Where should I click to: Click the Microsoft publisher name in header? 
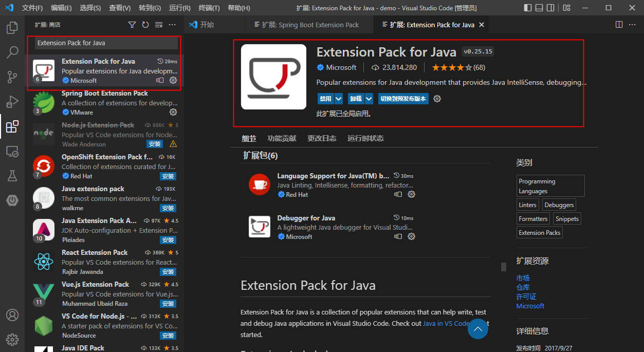coord(341,67)
